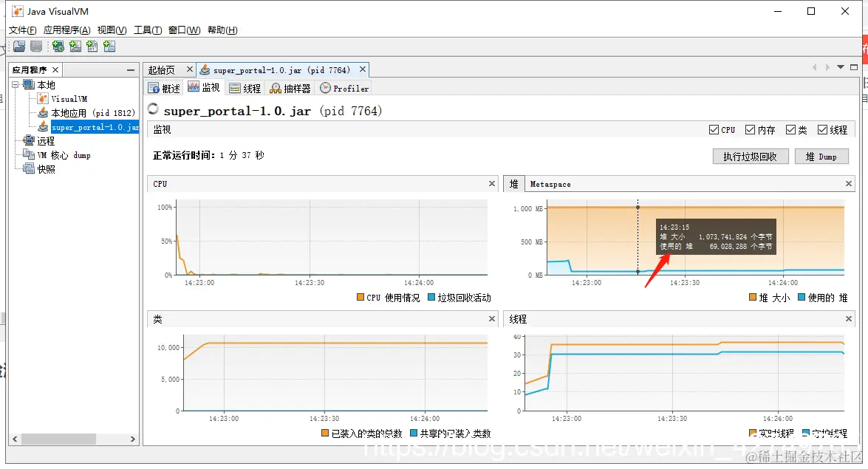Maximize the document window area icon

(854, 67)
